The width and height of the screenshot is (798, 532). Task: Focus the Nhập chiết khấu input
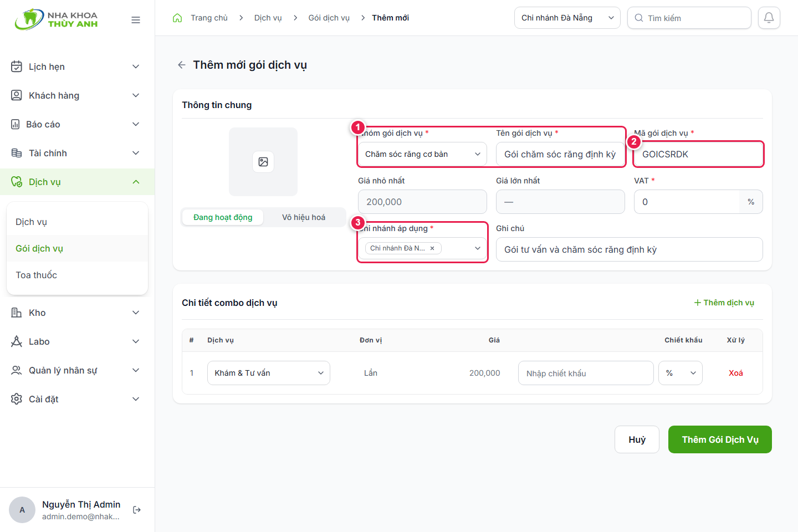586,373
